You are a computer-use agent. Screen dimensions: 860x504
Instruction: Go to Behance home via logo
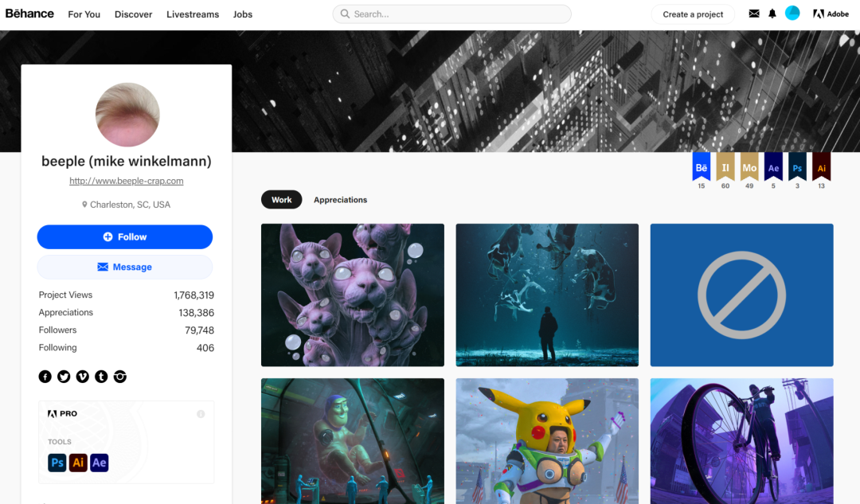pyautogui.click(x=29, y=14)
